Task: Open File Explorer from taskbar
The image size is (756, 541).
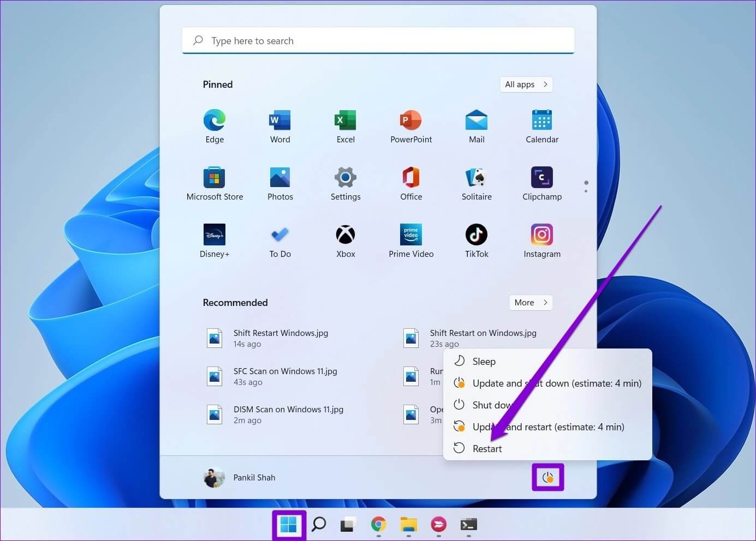Action: pos(408,525)
